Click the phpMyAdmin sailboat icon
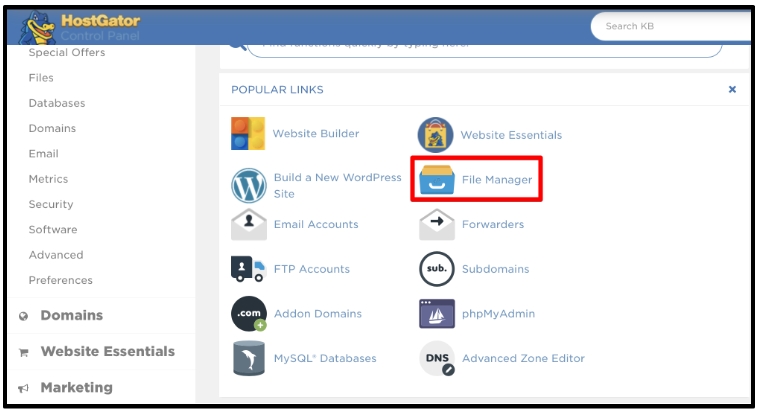The image size is (760, 412). tap(437, 314)
